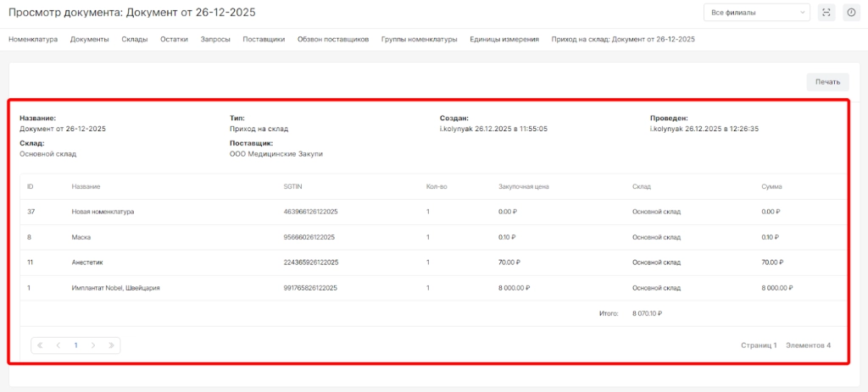Click the Имплантат Nobel, Швейцария row
The width and height of the screenshot is (868, 392).
point(115,288)
